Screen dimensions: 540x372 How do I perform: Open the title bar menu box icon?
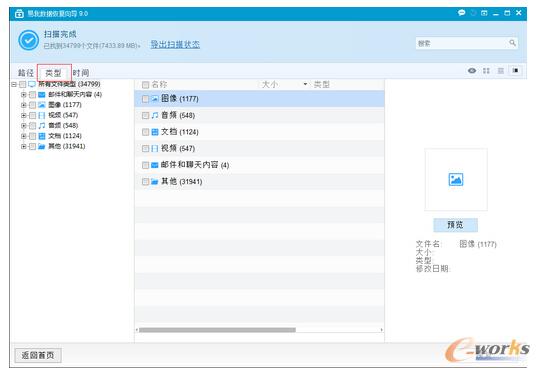pos(484,13)
